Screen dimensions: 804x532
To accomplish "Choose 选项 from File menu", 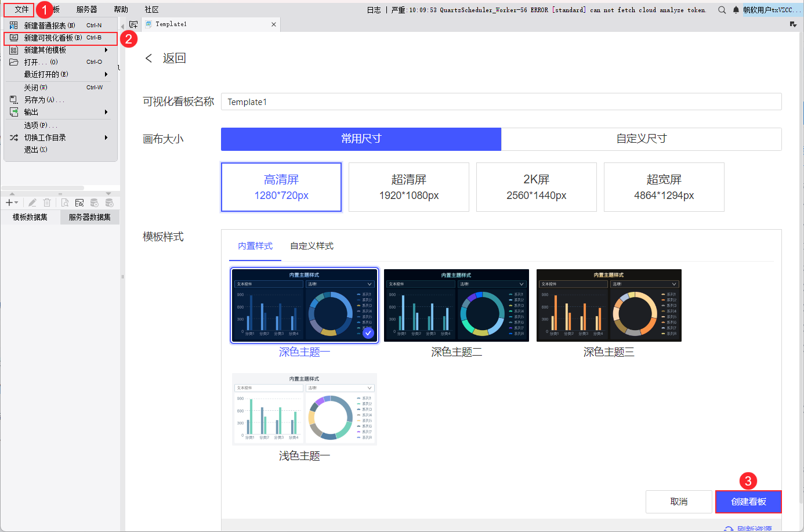I will tap(61, 125).
